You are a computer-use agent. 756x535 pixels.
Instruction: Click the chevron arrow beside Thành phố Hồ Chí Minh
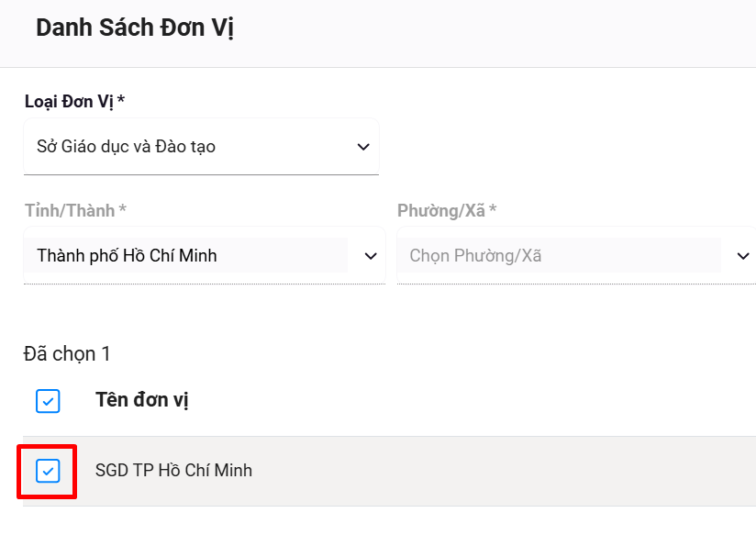point(371,256)
